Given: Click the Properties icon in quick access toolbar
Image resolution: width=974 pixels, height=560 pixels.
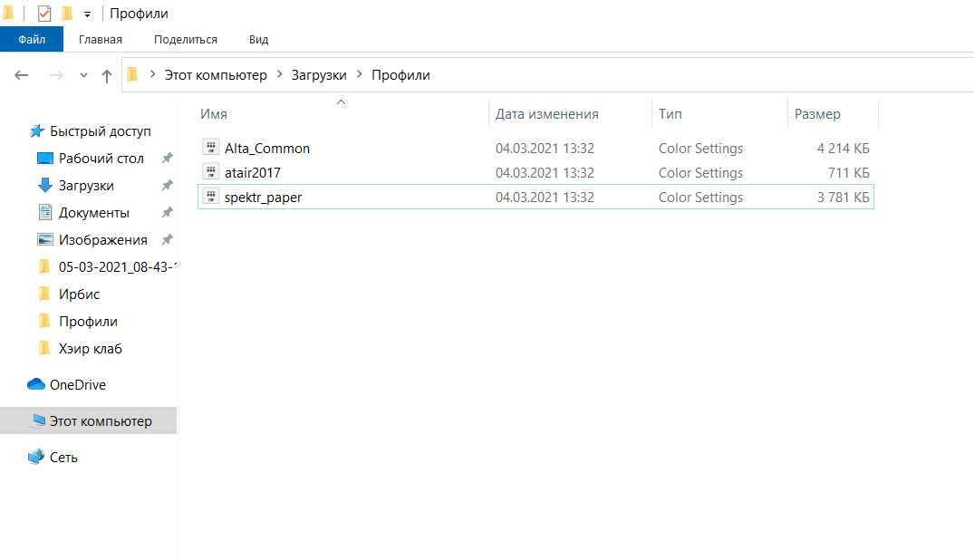Looking at the screenshot, I should [x=44, y=14].
